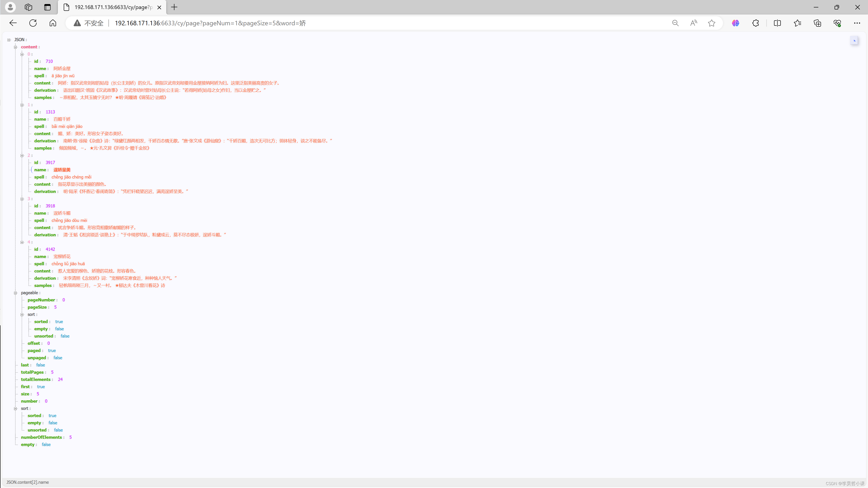Open the Collections icon
The width and height of the screenshot is (868, 488).
pos(817,23)
